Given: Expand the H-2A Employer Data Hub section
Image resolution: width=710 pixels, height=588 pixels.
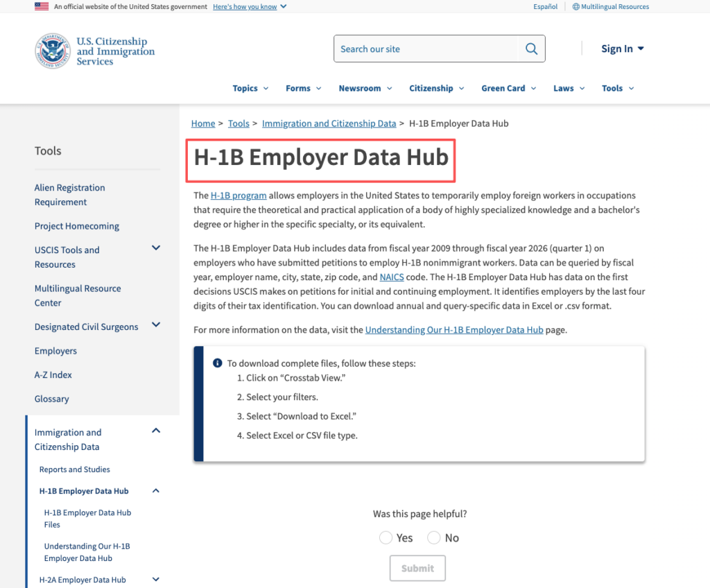Looking at the screenshot, I should click(x=156, y=579).
